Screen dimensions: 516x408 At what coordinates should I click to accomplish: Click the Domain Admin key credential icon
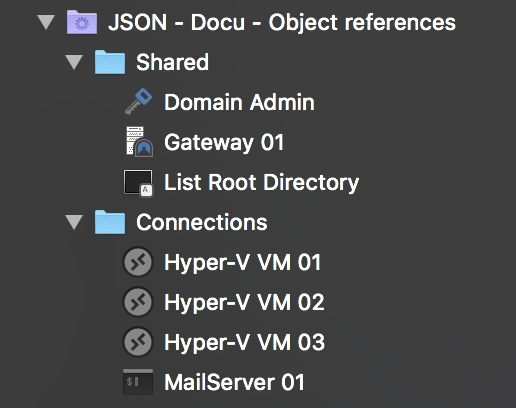click(138, 102)
